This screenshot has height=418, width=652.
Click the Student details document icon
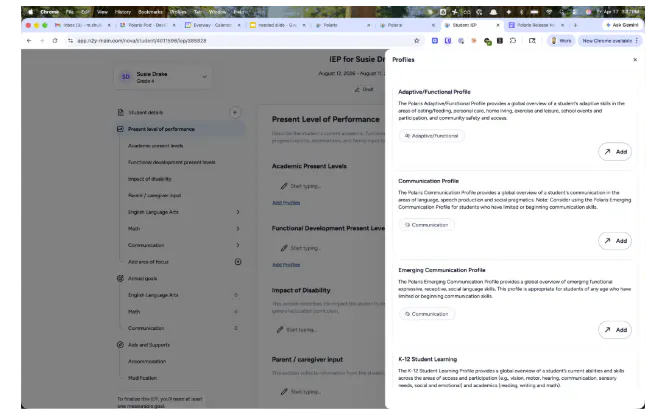click(x=121, y=113)
